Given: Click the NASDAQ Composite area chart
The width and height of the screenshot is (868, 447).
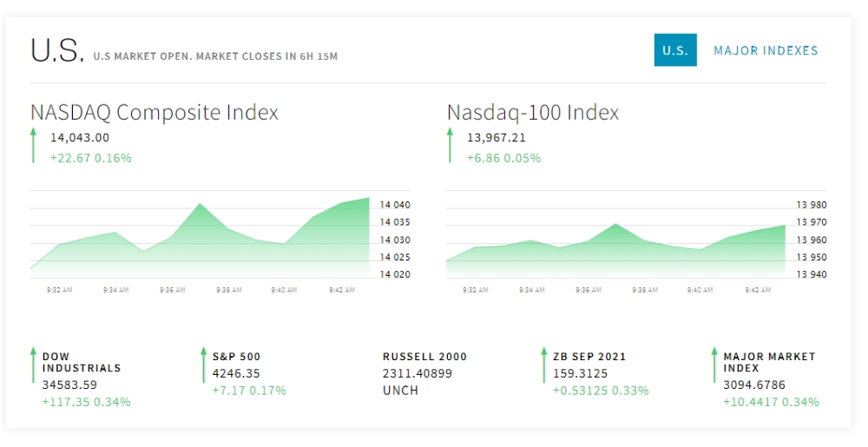Looking at the screenshot, I should click(200, 238).
